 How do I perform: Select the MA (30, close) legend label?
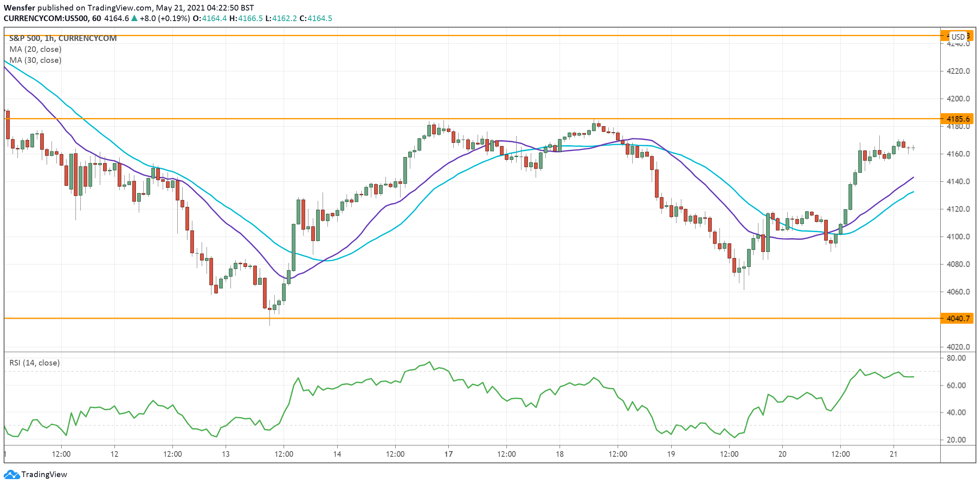(36, 60)
